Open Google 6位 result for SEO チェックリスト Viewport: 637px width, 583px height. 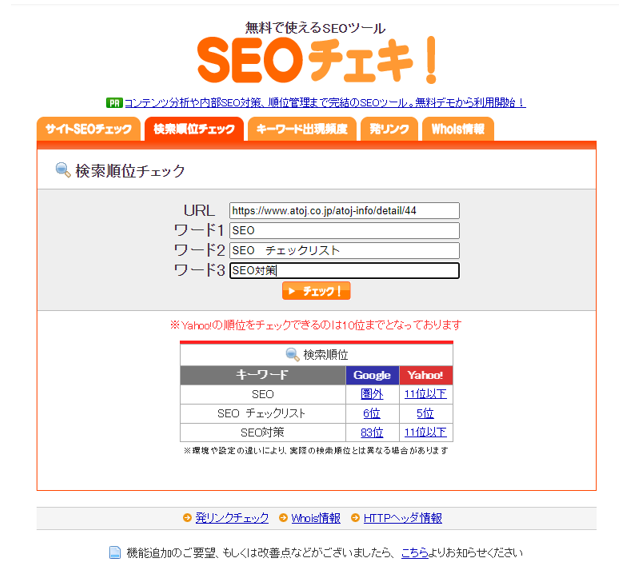click(372, 414)
